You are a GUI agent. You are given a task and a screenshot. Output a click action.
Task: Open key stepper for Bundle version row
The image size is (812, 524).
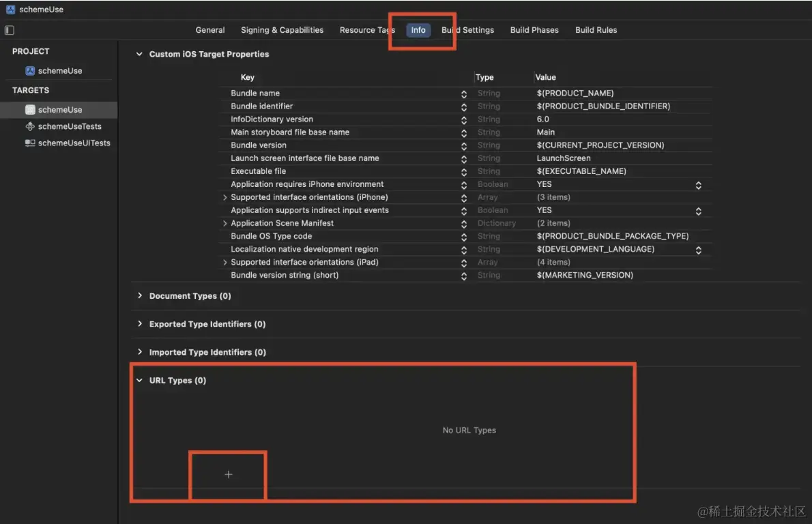click(x=464, y=145)
